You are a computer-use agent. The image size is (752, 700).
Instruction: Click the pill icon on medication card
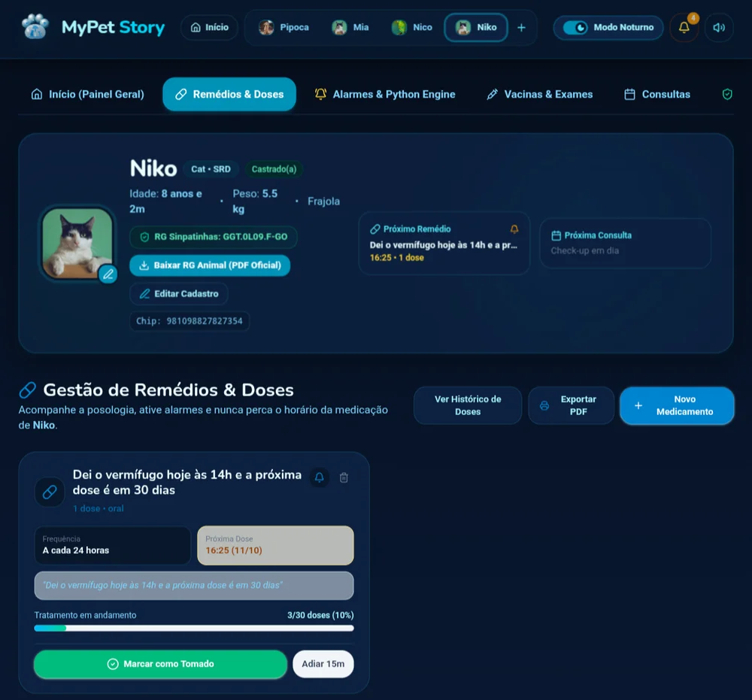click(x=50, y=492)
